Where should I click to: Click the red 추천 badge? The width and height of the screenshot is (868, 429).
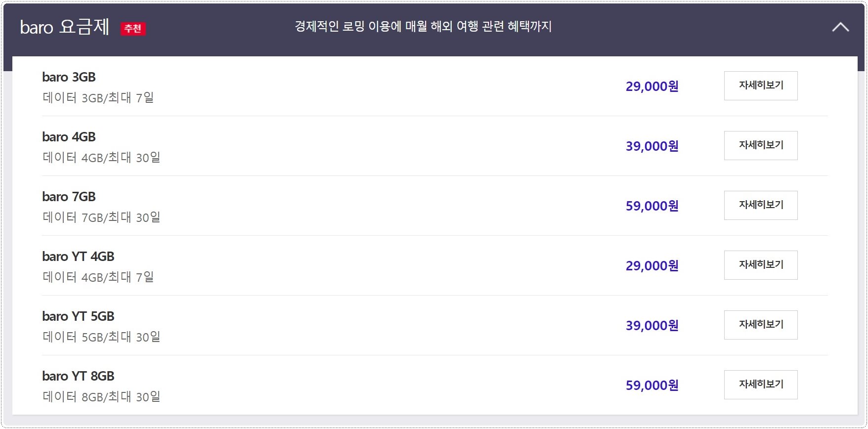pos(133,29)
